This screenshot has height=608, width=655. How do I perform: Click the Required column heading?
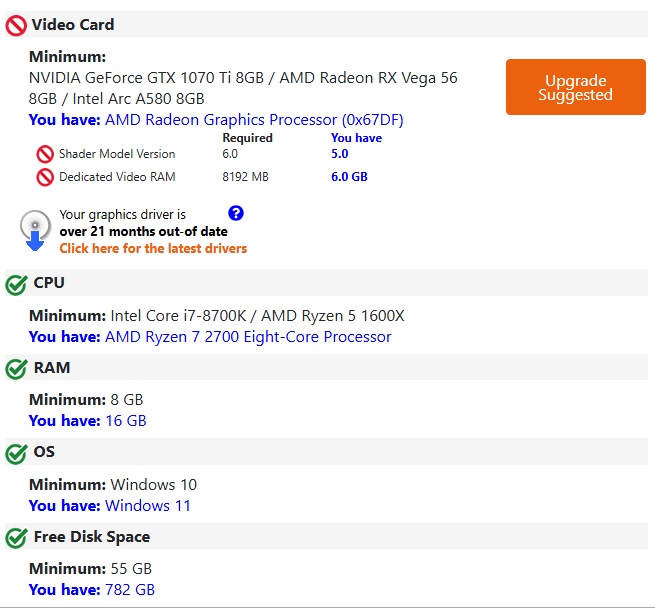point(247,138)
